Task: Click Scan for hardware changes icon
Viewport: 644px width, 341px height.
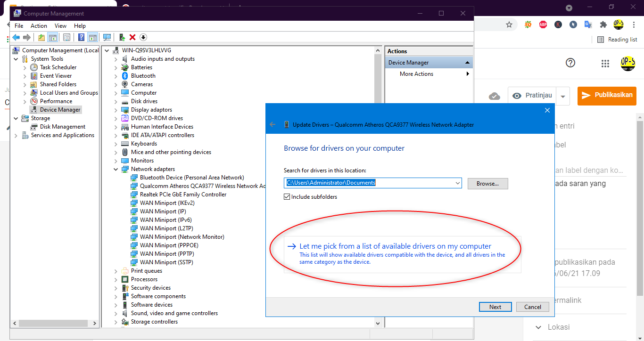Action: pos(107,37)
